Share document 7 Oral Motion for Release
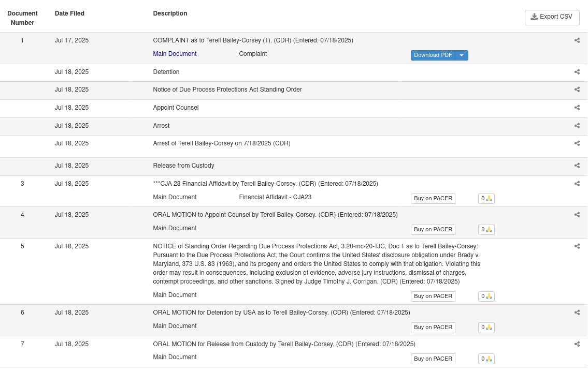Viewport: 588px width, 386px height. [577, 344]
